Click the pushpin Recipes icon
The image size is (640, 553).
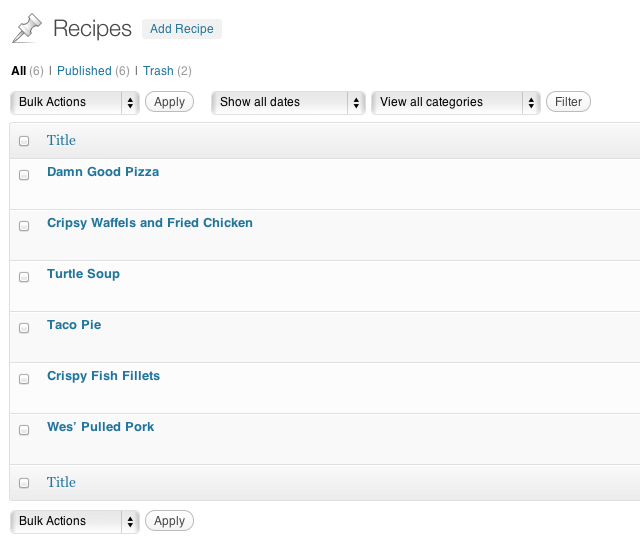pos(27,28)
